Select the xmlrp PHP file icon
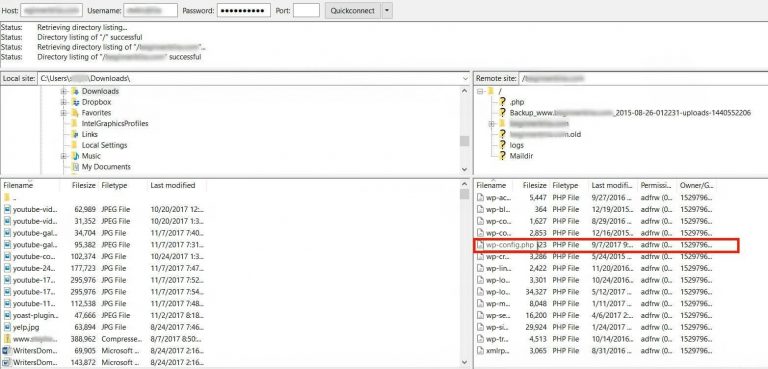 (x=480, y=350)
